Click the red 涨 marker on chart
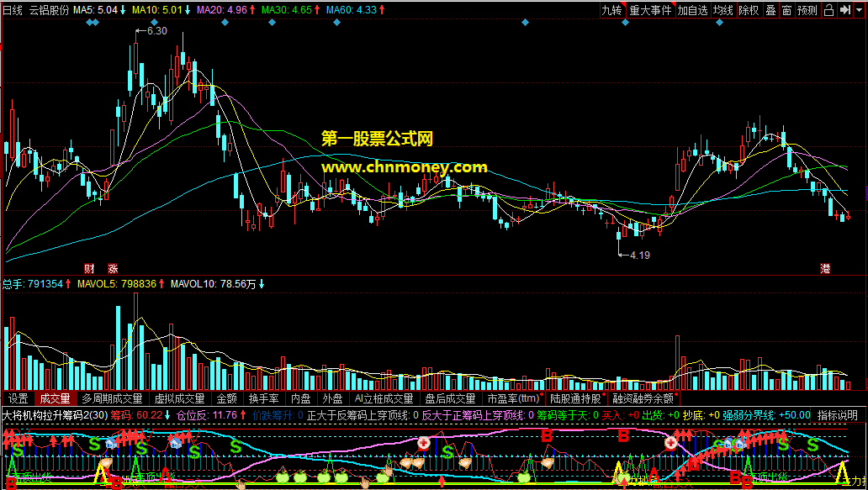This screenshot has width=868, height=490. coord(113,269)
